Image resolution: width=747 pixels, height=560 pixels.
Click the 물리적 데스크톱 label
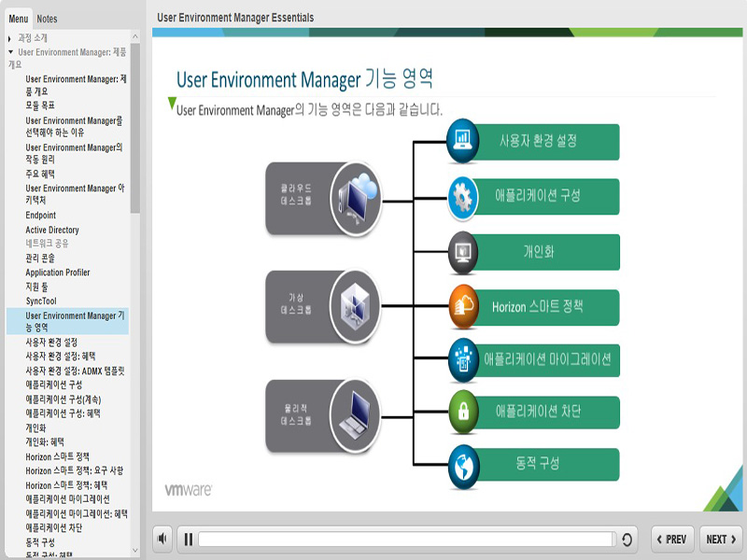296,414
